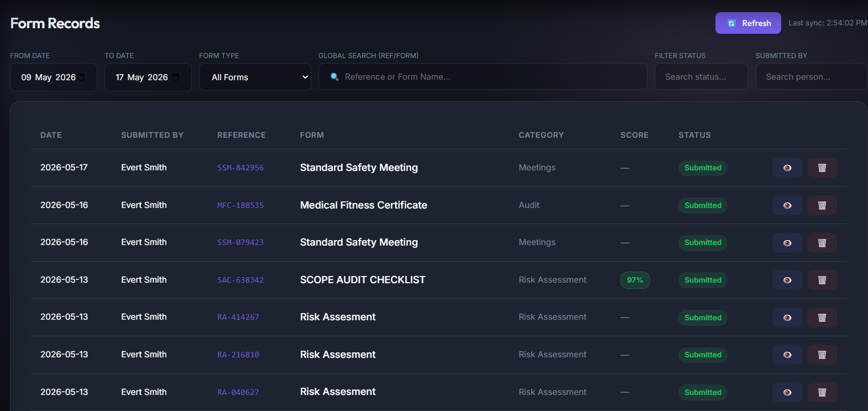Click the Status column header
868x411 pixels.
[695, 135]
